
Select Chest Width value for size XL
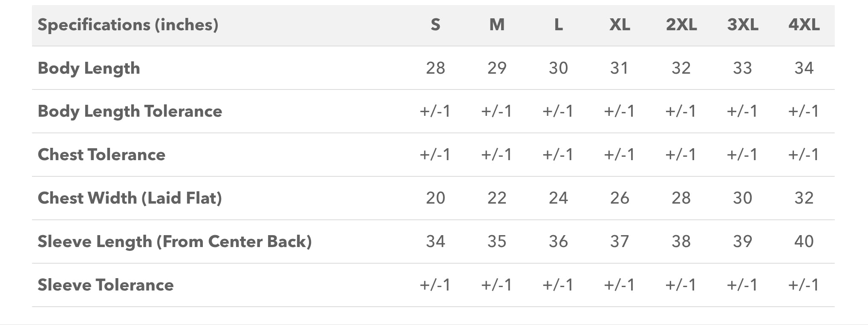tap(620, 198)
